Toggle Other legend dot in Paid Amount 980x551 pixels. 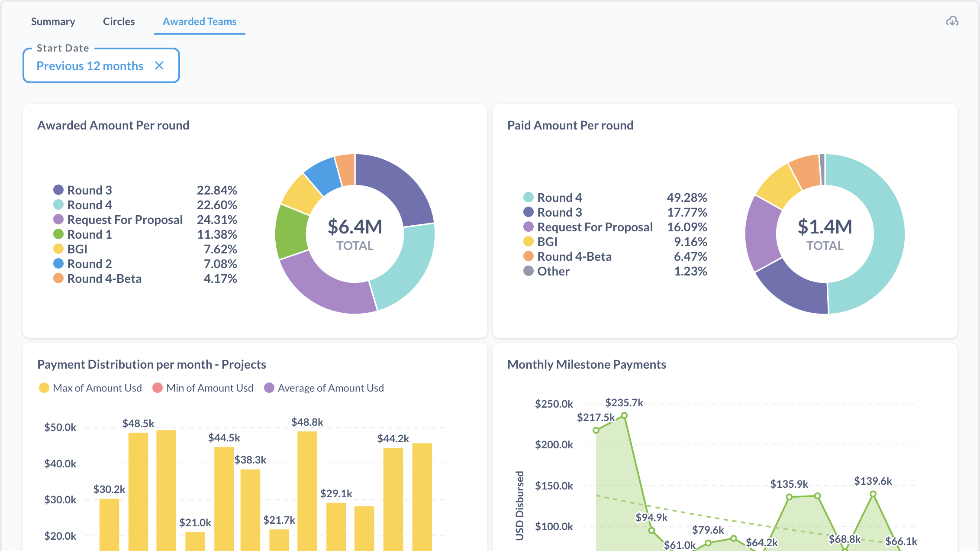click(x=529, y=271)
